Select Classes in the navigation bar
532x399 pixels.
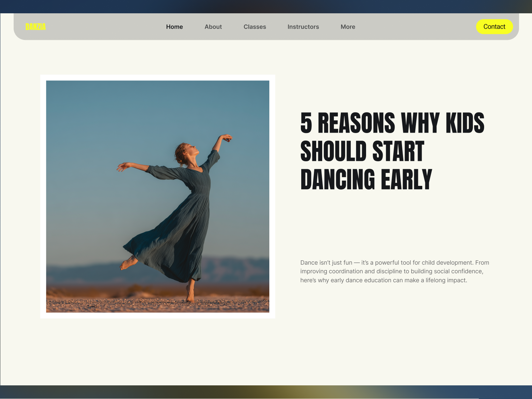pyautogui.click(x=255, y=27)
